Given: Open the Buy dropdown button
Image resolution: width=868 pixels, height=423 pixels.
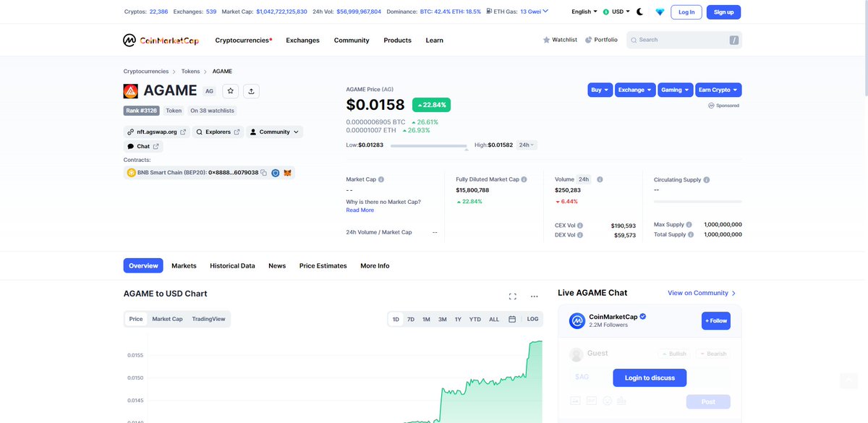Looking at the screenshot, I should 600,90.
